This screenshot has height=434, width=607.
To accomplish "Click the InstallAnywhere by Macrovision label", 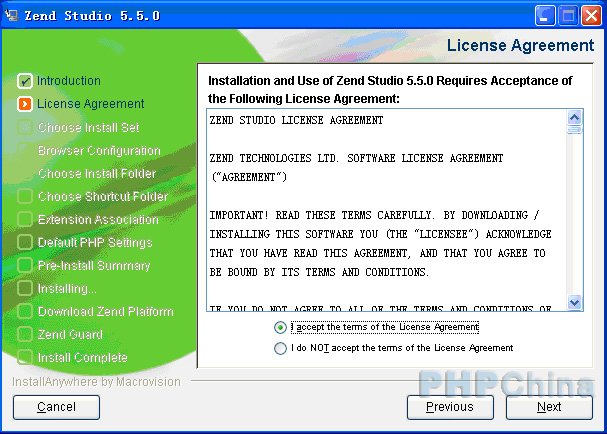I will pyautogui.click(x=96, y=382).
